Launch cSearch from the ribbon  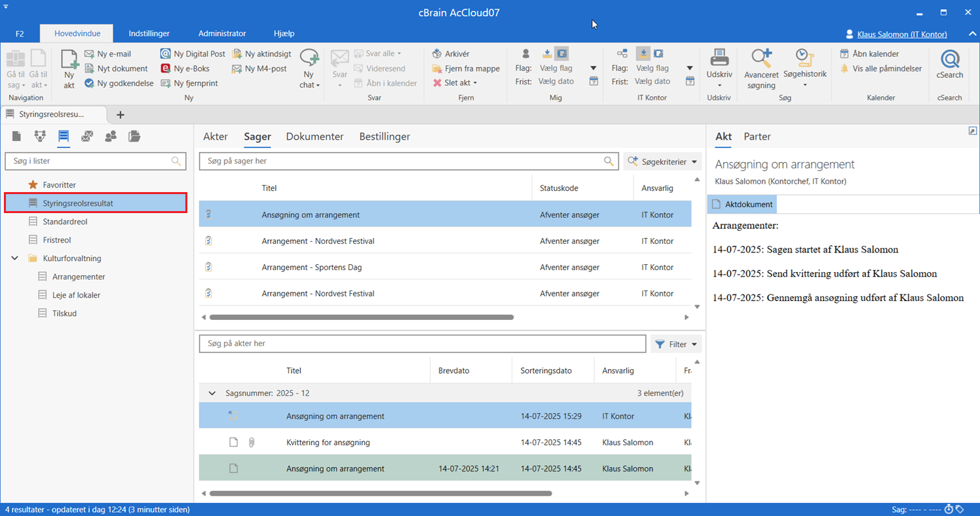pos(949,65)
